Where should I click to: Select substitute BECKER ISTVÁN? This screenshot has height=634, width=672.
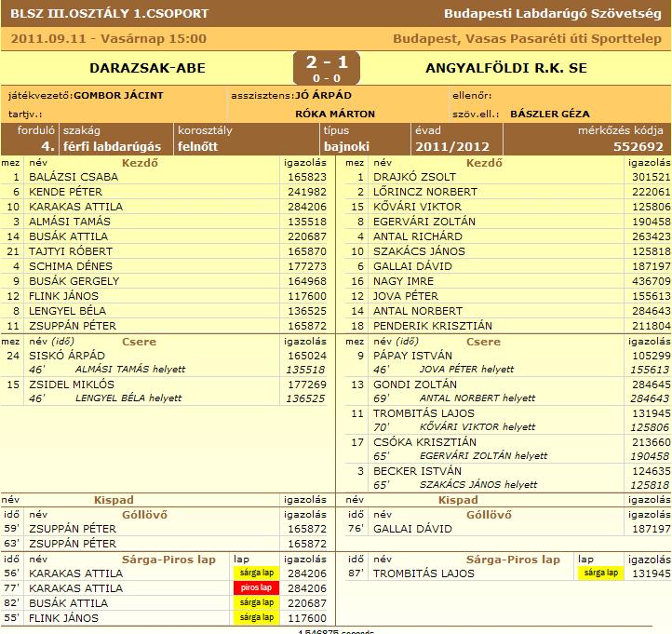coord(417,471)
